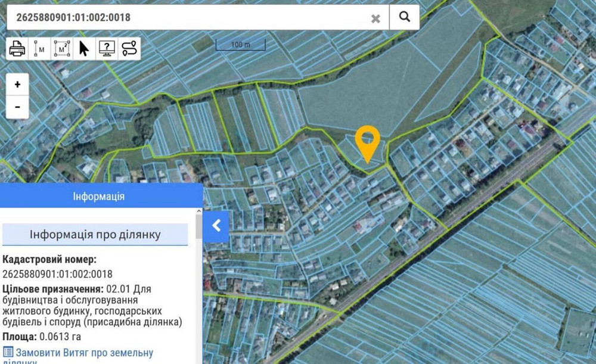This screenshot has width=596, height=364.
Task: Click the cadastral number search field
Action: coord(185,18)
